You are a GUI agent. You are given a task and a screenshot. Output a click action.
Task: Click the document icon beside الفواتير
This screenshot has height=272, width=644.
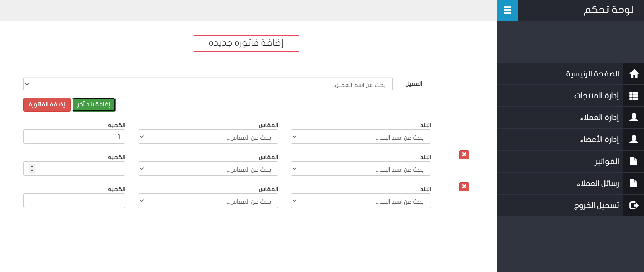(634, 161)
